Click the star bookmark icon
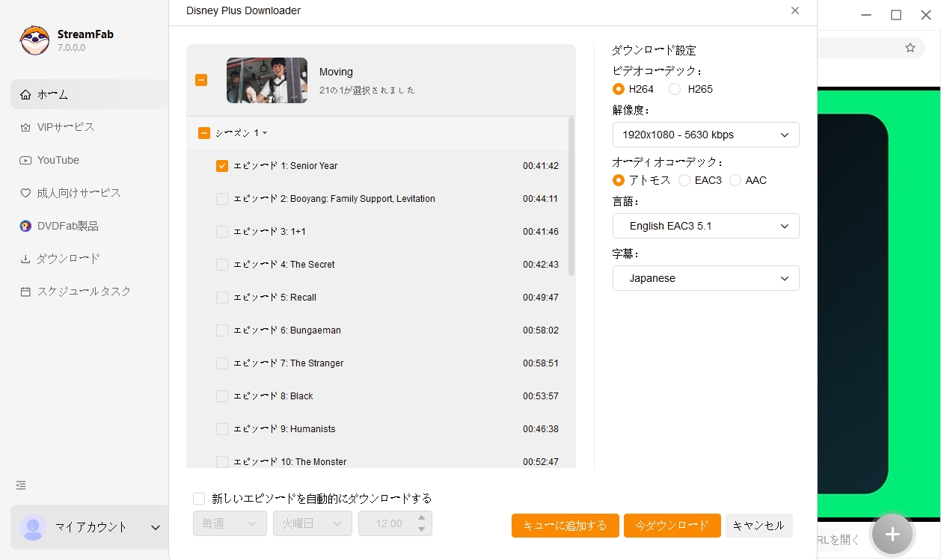 [x=910, y=48]
